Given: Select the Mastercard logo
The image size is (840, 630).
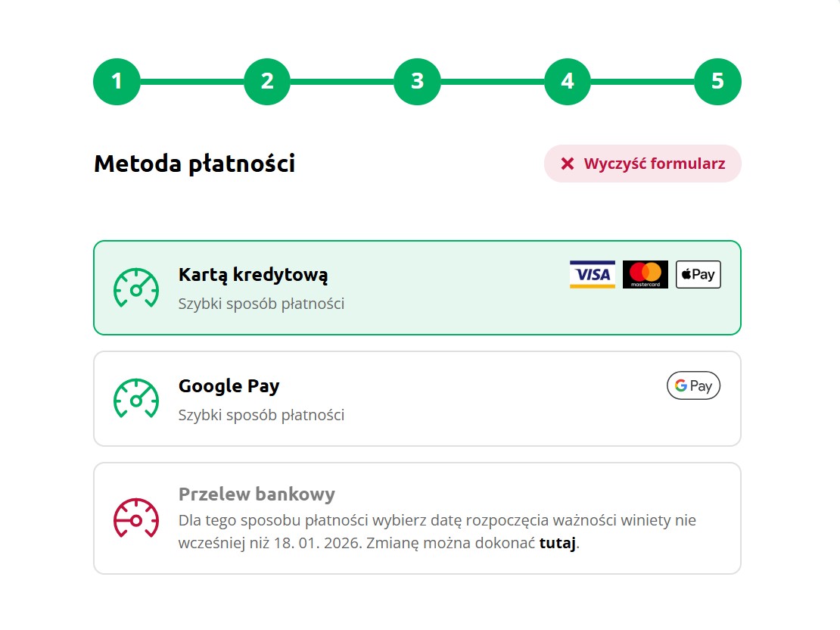Looking at the screenshot, I should 645,274.
